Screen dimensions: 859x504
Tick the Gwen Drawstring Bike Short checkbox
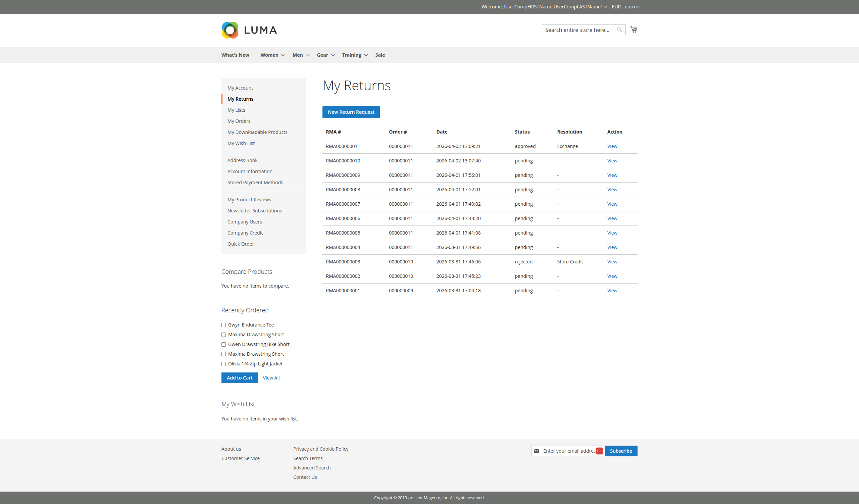click(223, 344)
